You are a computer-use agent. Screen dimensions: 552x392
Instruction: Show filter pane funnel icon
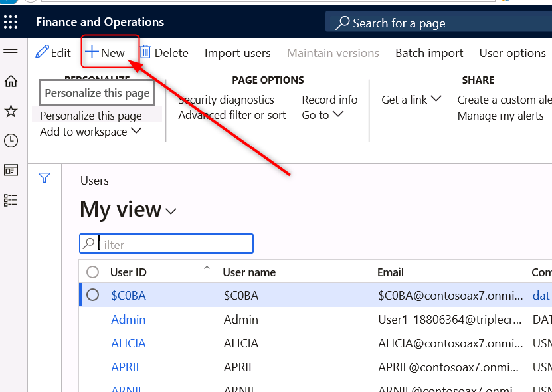point(45,177)
